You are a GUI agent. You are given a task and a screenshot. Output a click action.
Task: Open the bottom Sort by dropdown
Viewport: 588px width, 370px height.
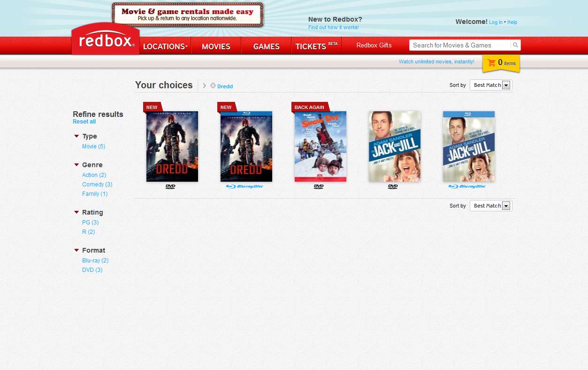[x=491, y=206]
